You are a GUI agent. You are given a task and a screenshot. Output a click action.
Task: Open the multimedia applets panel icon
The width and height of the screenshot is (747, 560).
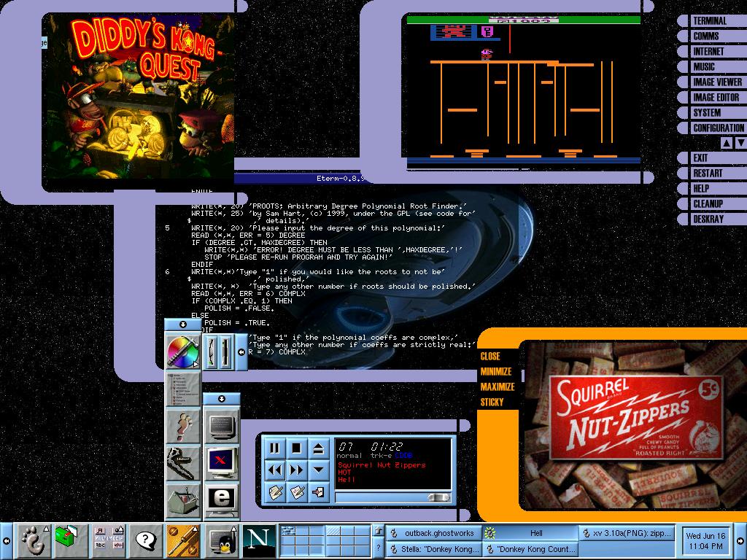coord(108,541)
